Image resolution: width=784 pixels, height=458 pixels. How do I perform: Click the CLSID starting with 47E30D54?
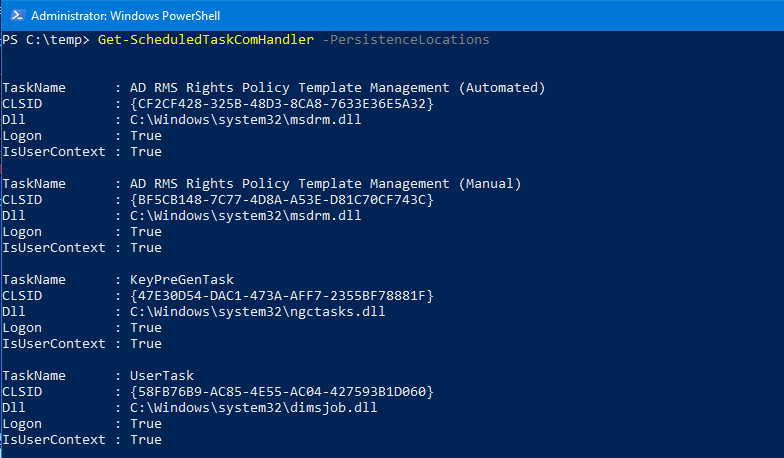coord(282,296)
